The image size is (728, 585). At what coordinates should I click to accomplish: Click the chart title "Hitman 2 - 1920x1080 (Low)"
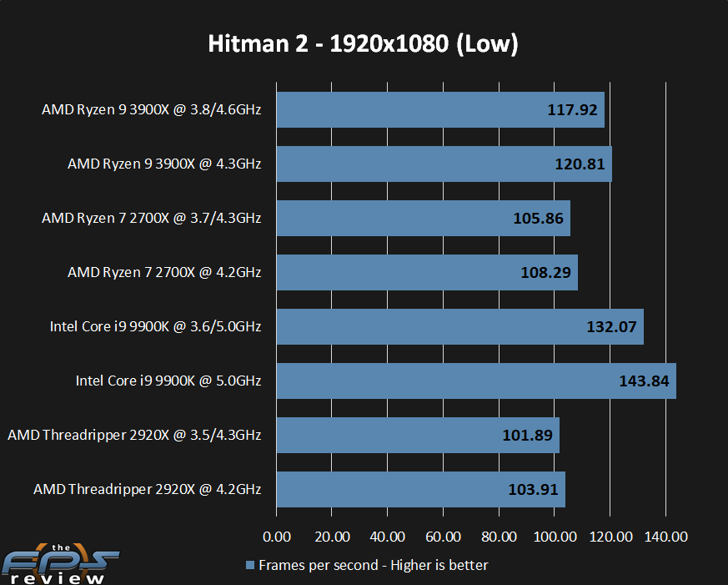[x=363, y=44]
